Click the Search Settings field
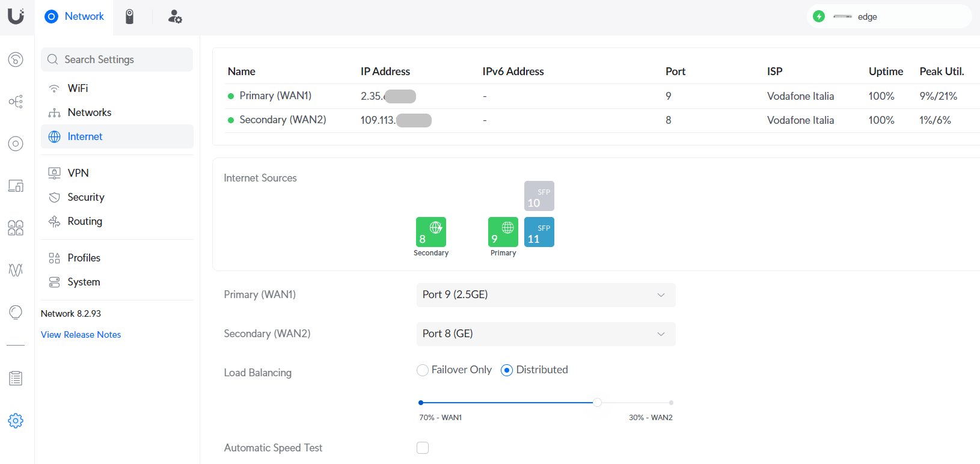Image resolution: width=980 pixels, height=464 pixels. pos(117,60)
